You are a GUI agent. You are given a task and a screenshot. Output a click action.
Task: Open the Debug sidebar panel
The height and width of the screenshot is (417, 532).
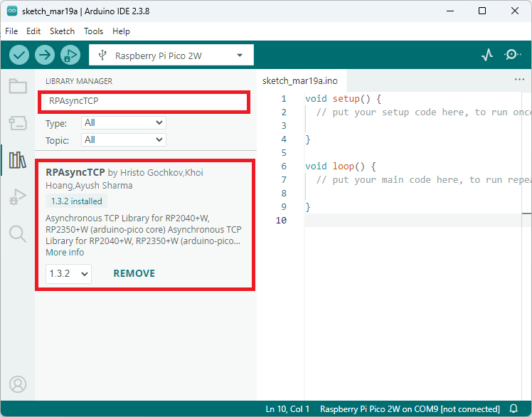tap(18, 196)
